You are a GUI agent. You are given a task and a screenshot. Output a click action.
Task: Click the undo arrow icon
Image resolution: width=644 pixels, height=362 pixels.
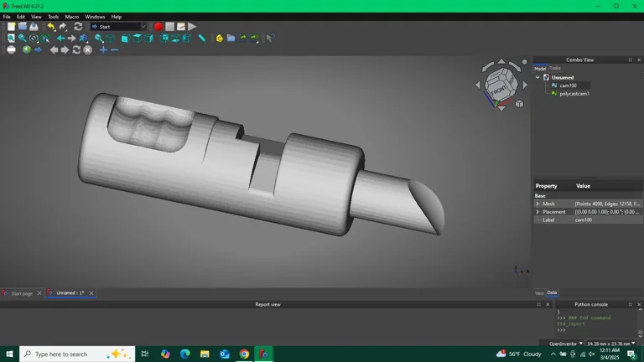click(50, 27)
